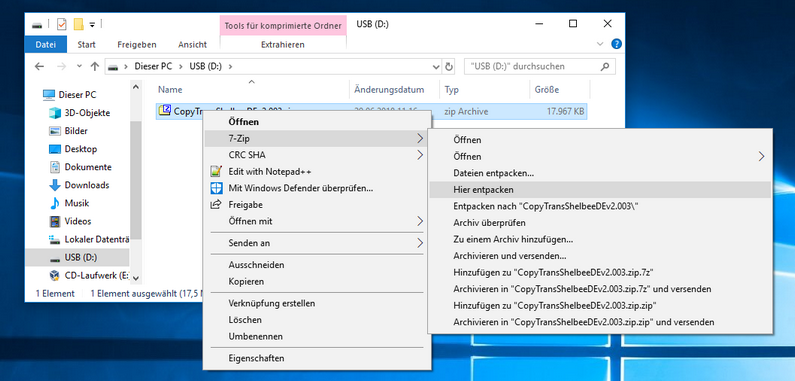This screenshot has height=381, width=795.
Task: Click the Dieser PC monitor icon
Action: point(49,94)
